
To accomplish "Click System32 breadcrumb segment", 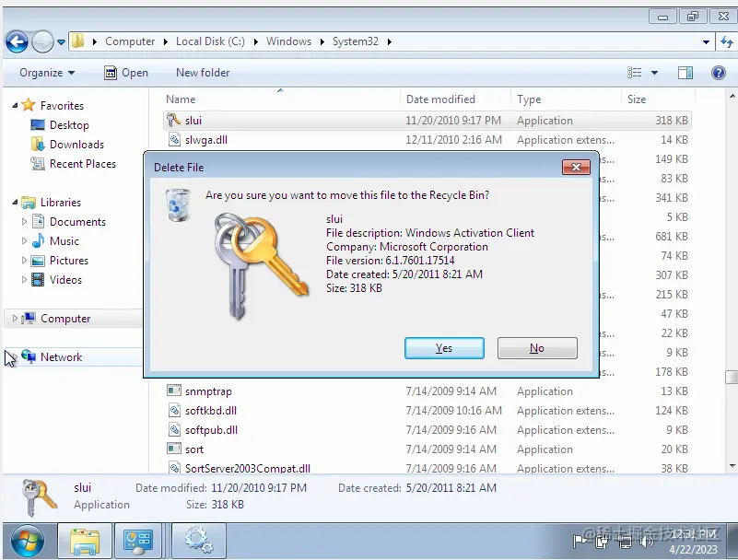I will 356,41.
